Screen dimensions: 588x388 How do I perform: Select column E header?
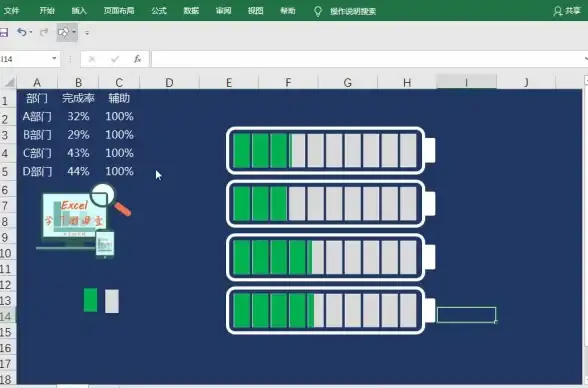(x=229, y=82)
